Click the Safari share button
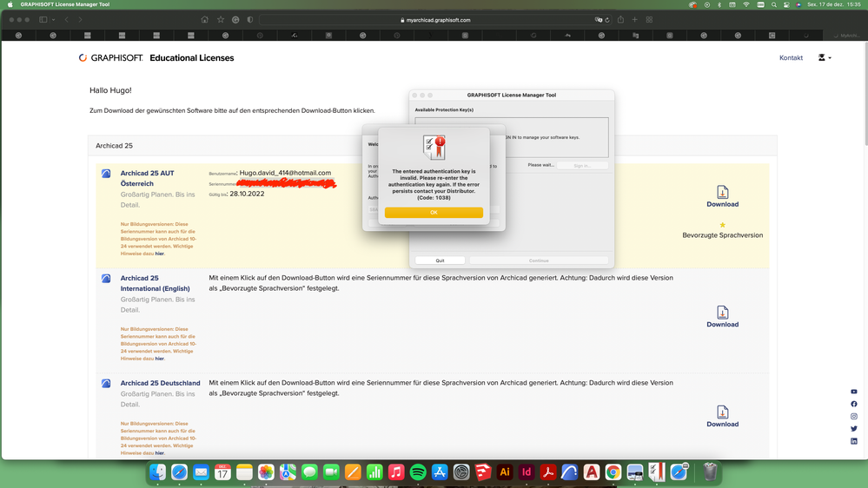 click(620, 19)
